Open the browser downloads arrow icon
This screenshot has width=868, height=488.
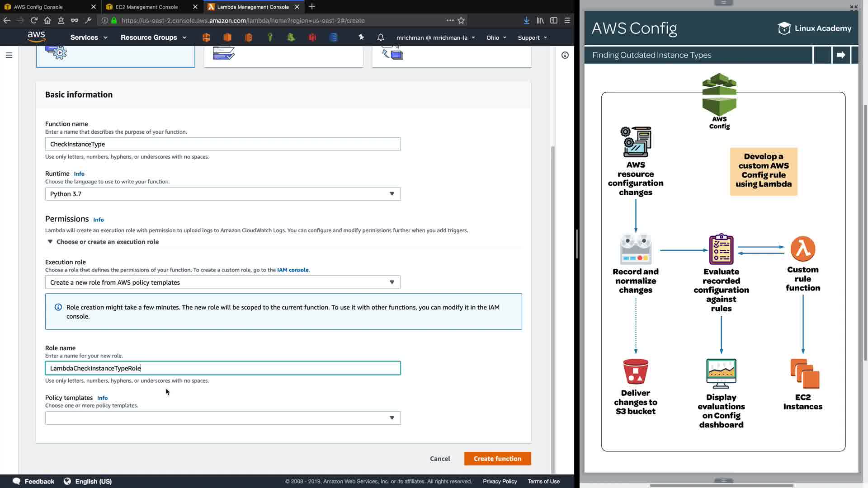coord(527,20)
